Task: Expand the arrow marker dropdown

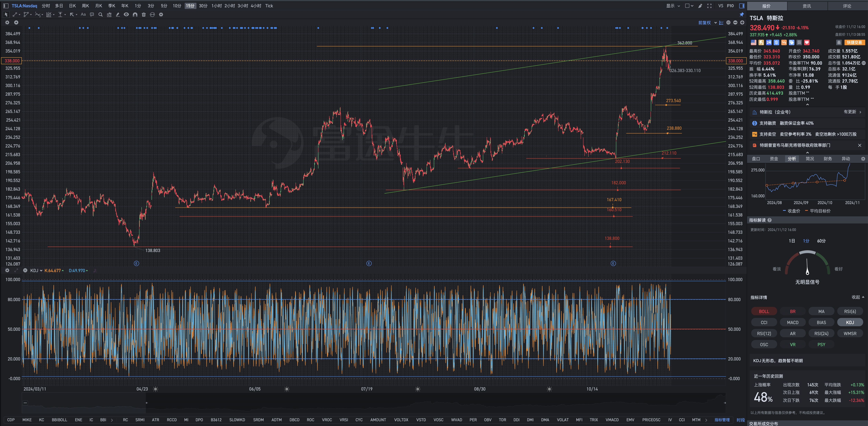Action: pos(77,14)
